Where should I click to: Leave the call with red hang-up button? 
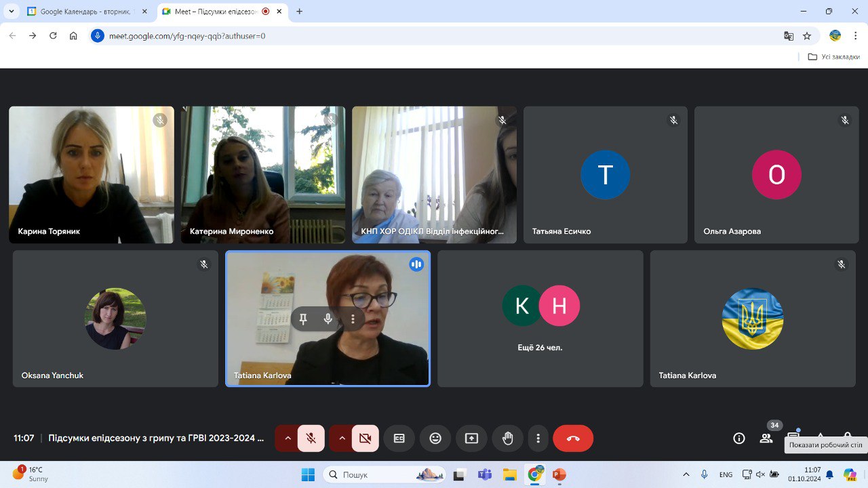573,439
